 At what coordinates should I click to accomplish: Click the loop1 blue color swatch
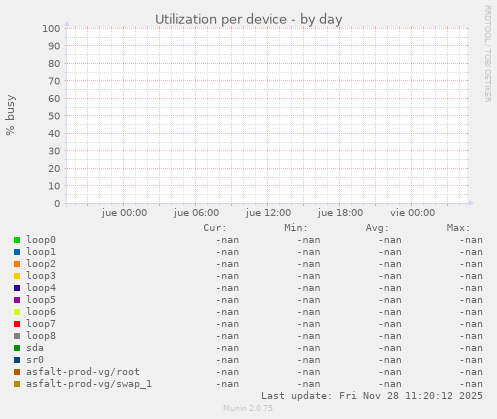point(17,252)
